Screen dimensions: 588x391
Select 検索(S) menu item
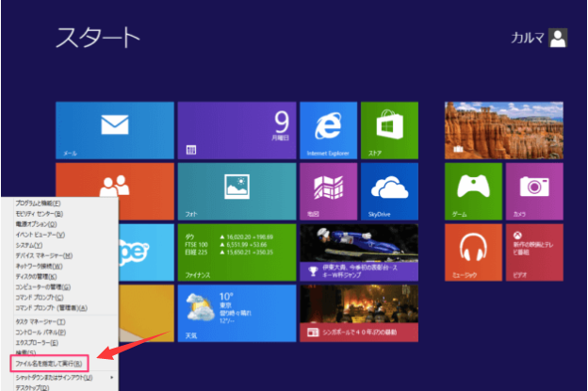25,352
